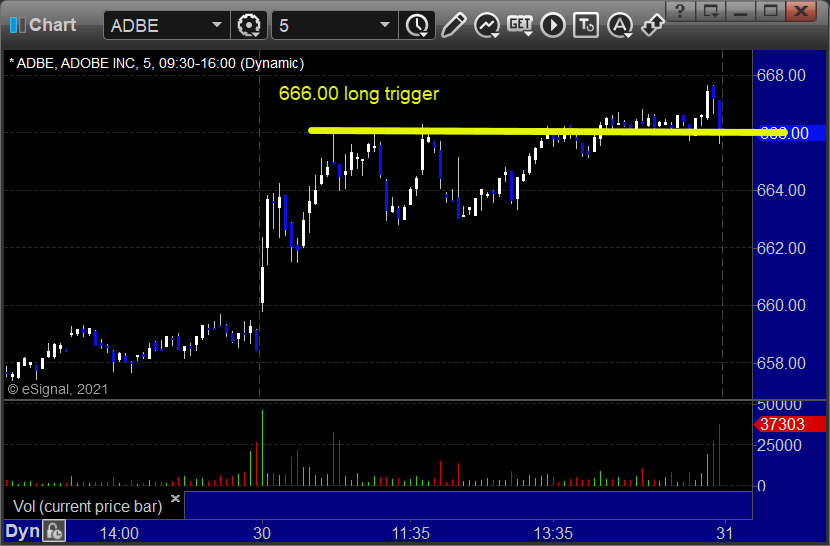Click the 37303 volume value marker
The width and height of the screenshot is (830, 546).
(789, 424)
